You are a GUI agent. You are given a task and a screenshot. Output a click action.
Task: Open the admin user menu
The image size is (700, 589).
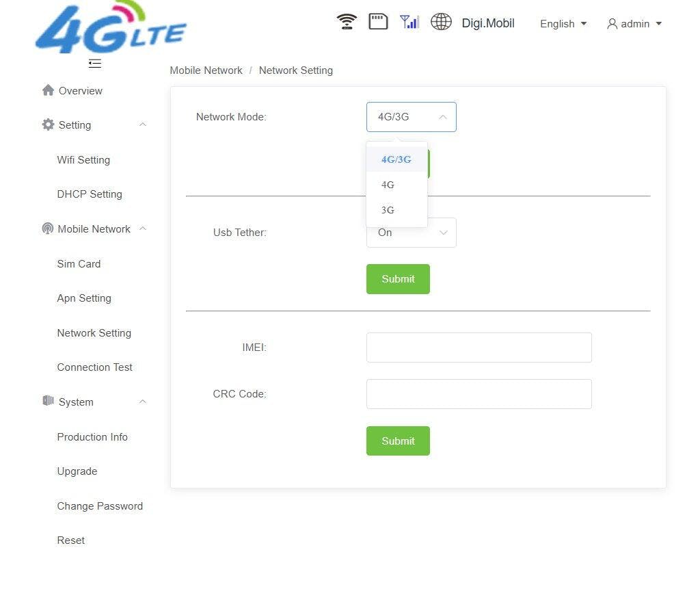[x=634, y=24]
